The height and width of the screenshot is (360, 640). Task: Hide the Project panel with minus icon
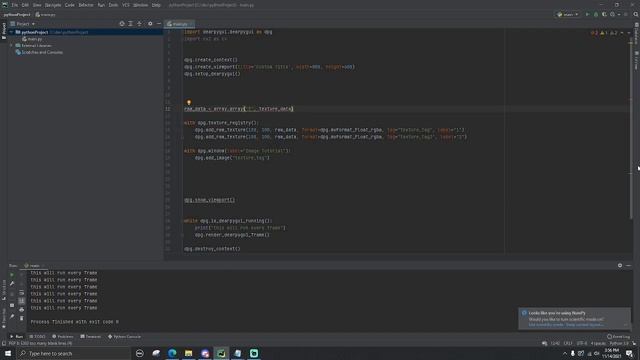pyautogui.click(x=159, y=24)
